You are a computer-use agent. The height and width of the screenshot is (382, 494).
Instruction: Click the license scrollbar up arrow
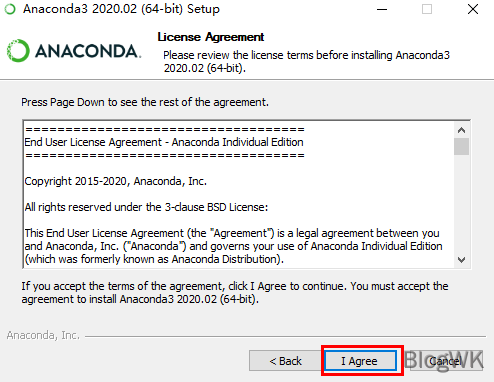point(461,130)
